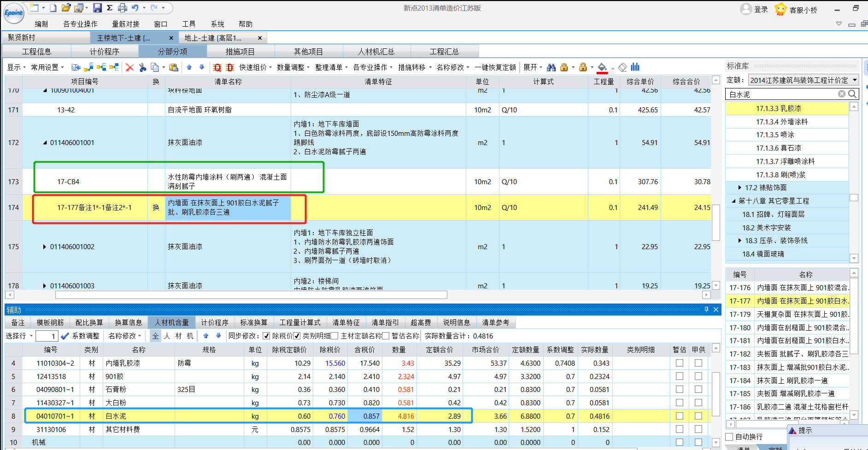This screenshot has width=868, height=450.
Task: Check 甲供 box for 901胶 row
Action: coord(698,376)
